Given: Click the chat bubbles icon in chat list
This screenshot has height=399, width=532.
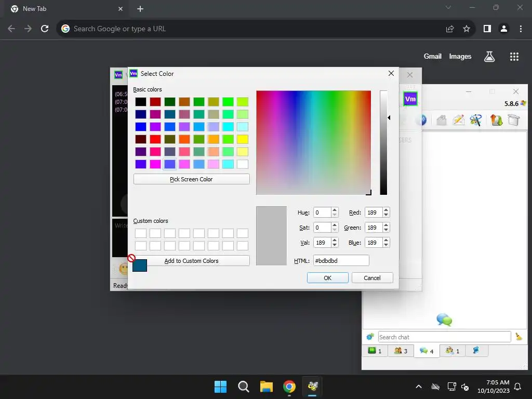Looking at the screenshot, I should (x=444, y=320).
